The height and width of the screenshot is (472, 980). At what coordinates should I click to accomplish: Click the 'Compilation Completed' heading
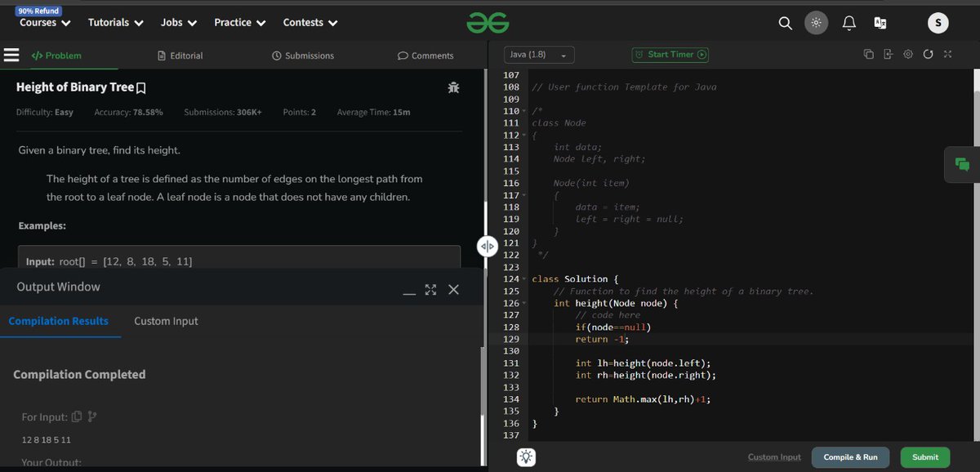[79, 374]
